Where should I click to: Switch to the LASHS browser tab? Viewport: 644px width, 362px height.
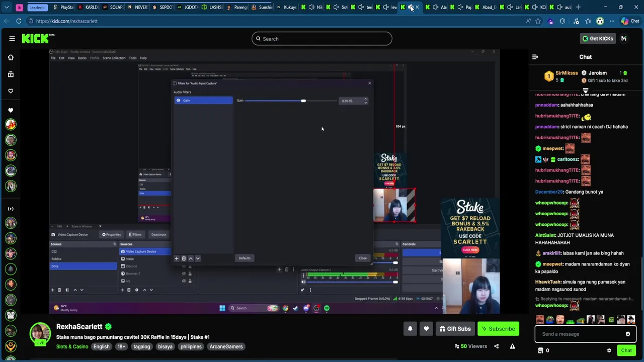coord(212,7)
